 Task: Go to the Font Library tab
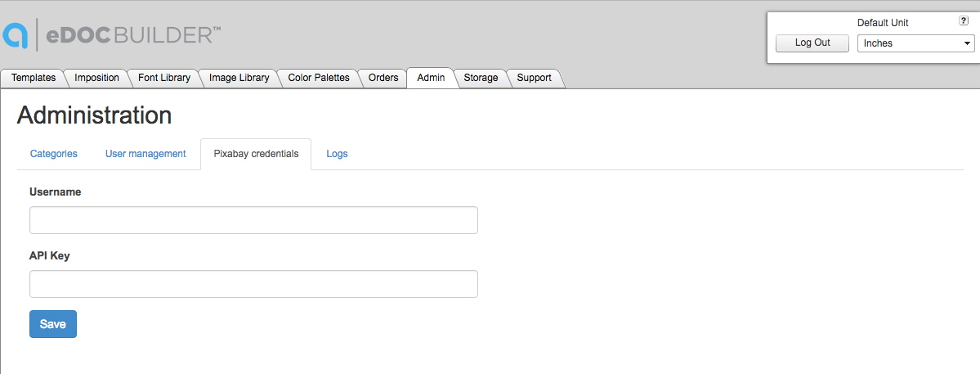(163, 78)
